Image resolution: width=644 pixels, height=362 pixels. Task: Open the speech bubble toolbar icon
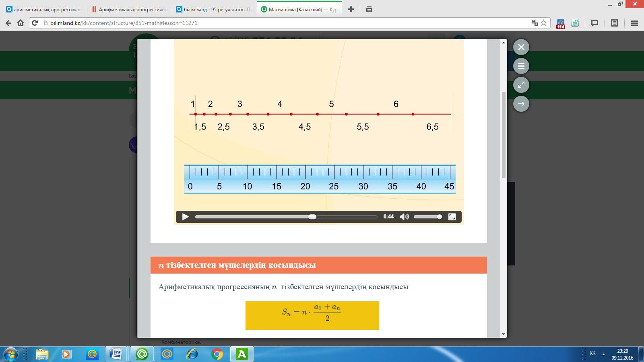click(x=594, y=23)
